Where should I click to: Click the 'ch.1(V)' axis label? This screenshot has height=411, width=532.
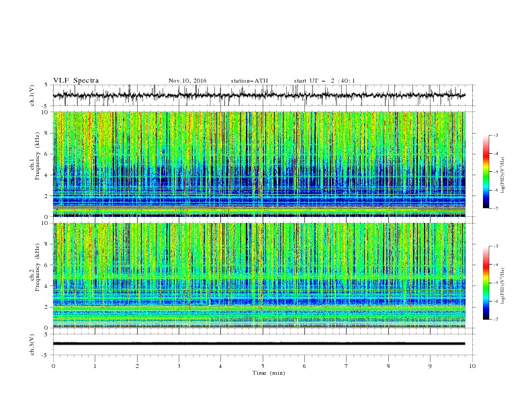pyautogui.click(x=32, y=95)
